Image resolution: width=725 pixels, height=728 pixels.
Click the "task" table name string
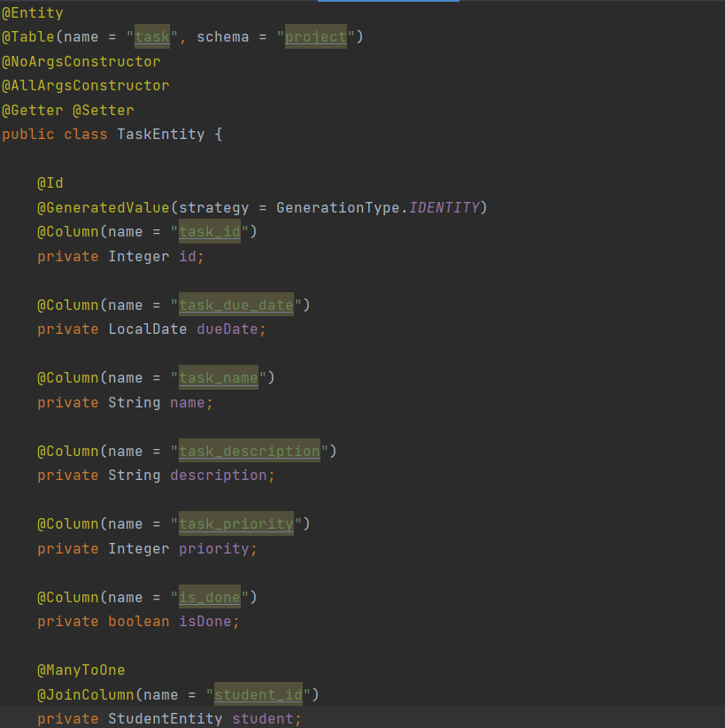click(151, 37)
